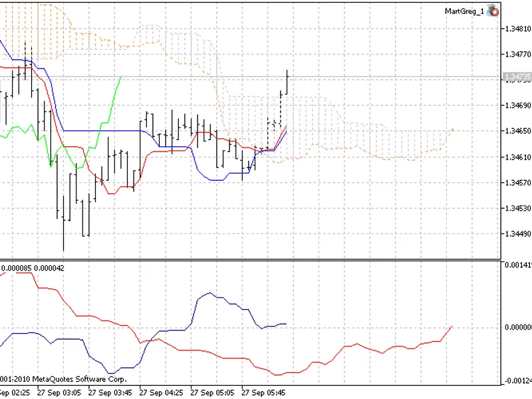The width and height of the screenshot is (532, 399).
Task: Click the 1.34690 price axis label
Action: coord(518,106)
